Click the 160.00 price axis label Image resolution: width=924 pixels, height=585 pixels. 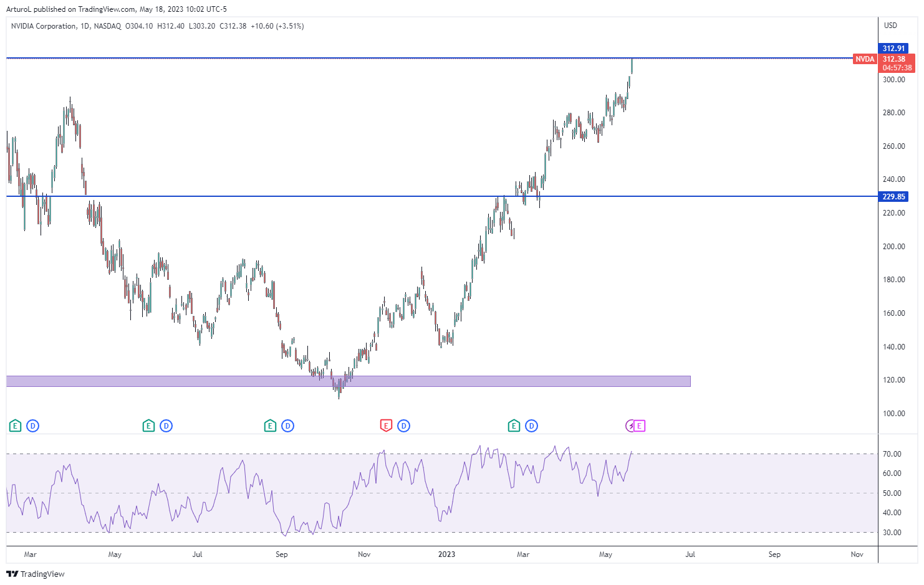pyautogui.click(x=893, y=313)
